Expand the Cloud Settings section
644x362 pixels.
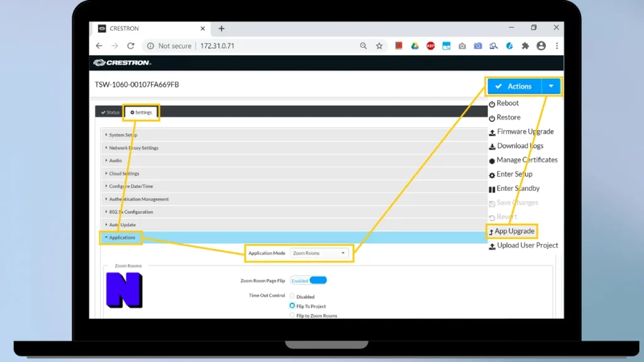click(x=294, y=173)
